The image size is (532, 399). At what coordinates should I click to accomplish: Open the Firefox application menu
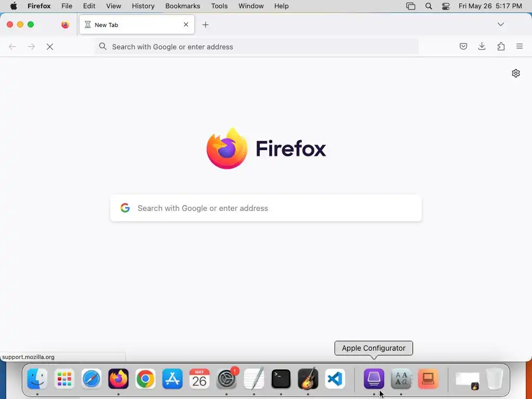tap(39, 6)
